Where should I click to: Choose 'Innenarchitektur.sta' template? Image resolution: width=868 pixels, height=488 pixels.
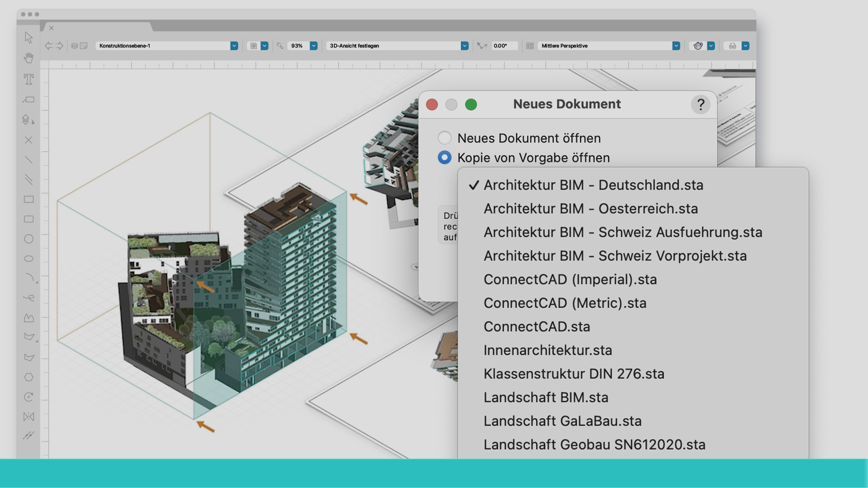click(x=633, y=350)
